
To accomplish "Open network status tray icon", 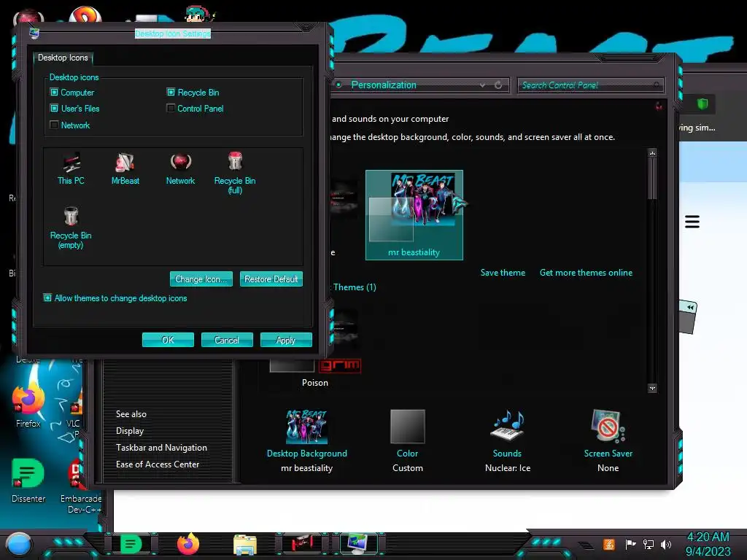I will pyautogui.click(x=649, y=544).
